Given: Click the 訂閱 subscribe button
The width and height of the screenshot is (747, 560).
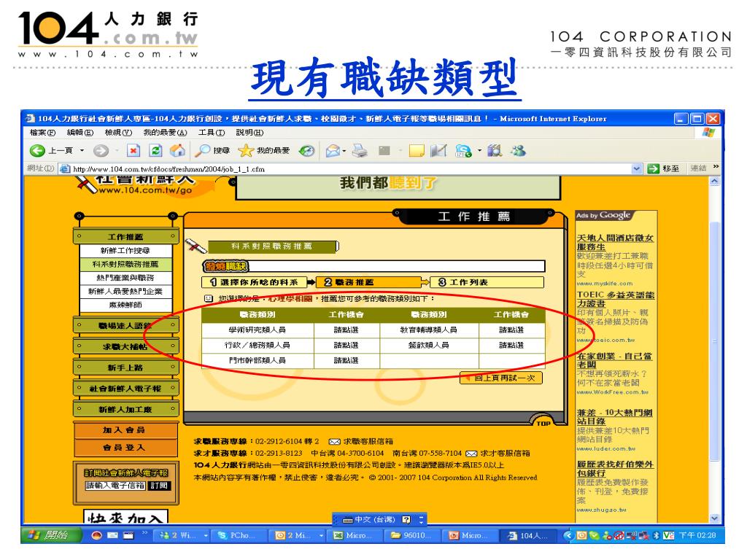Looking at the screenshot, I should 160,486.
